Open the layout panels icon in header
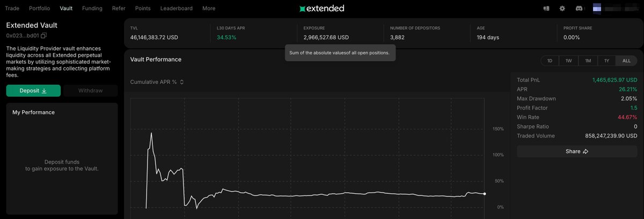The height and width of the screenshot is (219, 644). tap(546, 9)
